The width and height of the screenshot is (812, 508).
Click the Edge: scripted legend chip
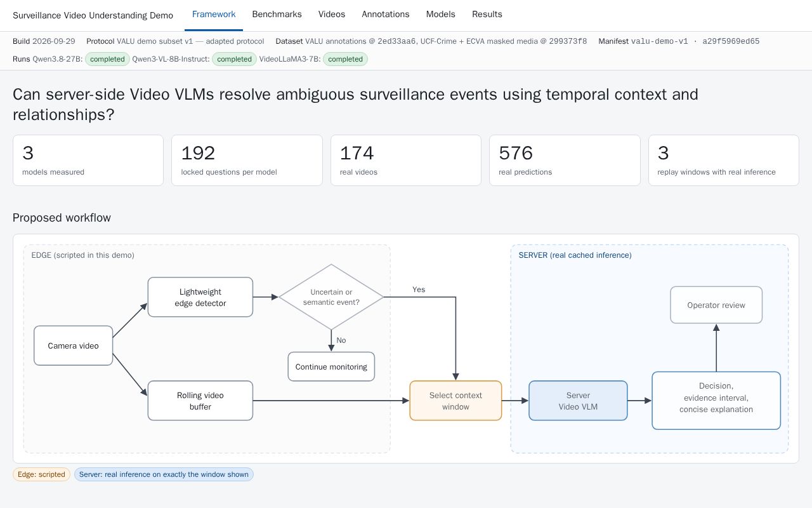[41, 474]
